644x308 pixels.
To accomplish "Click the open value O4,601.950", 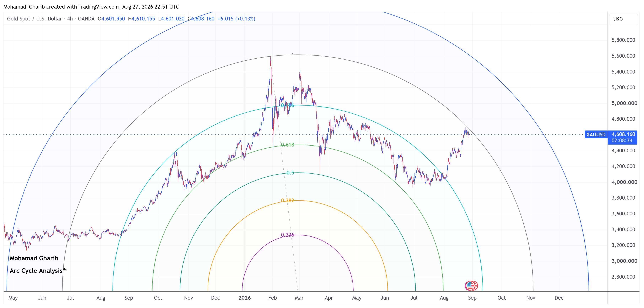I will tap(111, 19).
